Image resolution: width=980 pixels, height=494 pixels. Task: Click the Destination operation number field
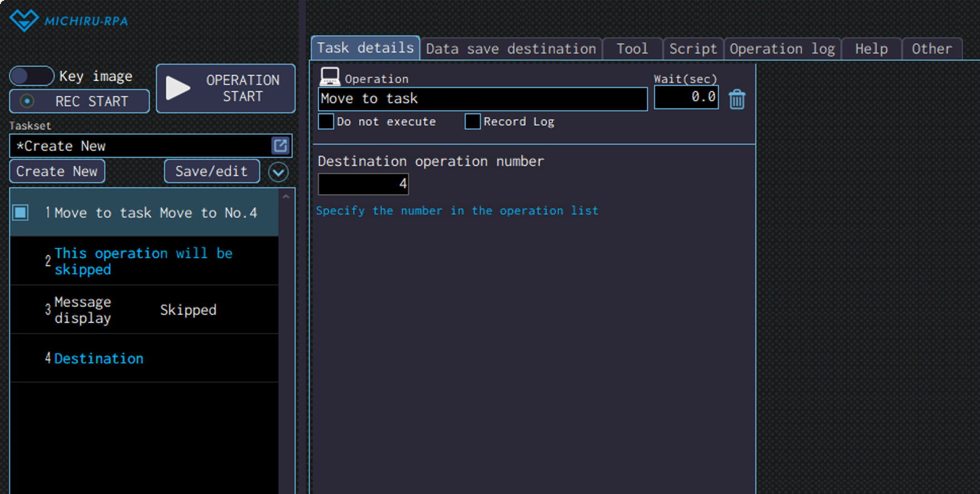coord(363,184)
